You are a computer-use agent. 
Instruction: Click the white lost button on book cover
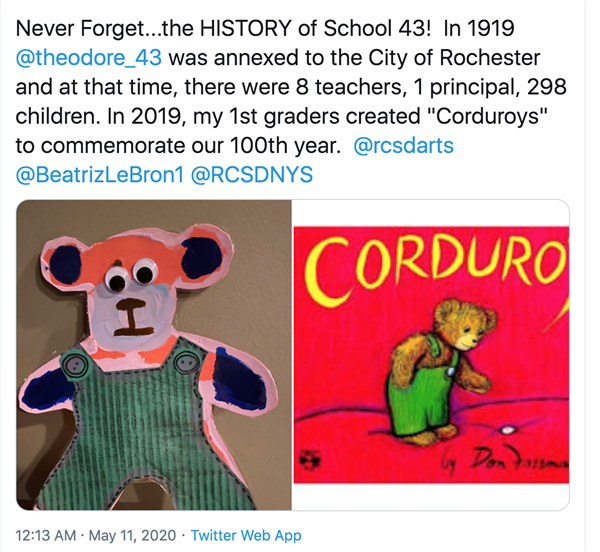pyautogui.click(x=507, y=430)
